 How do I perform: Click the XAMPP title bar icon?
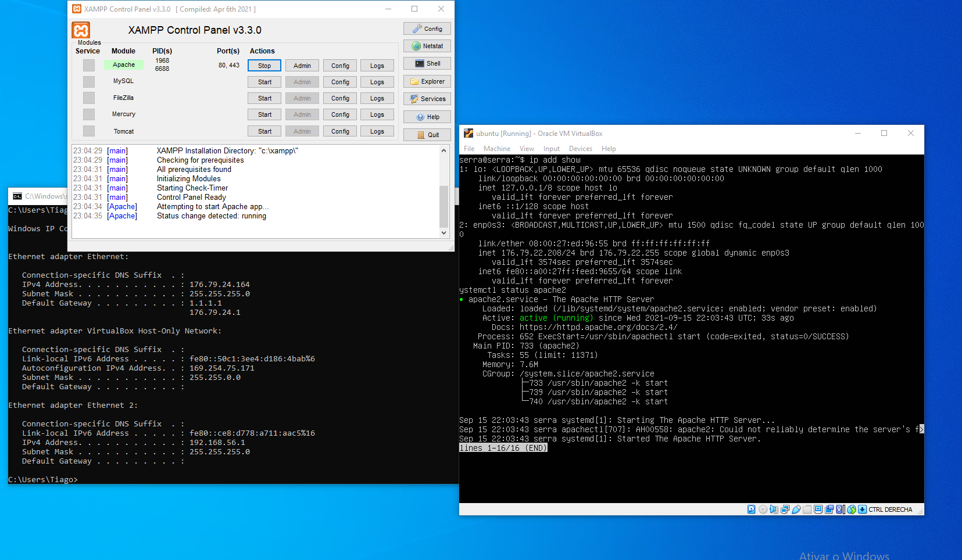pos(77,9)
